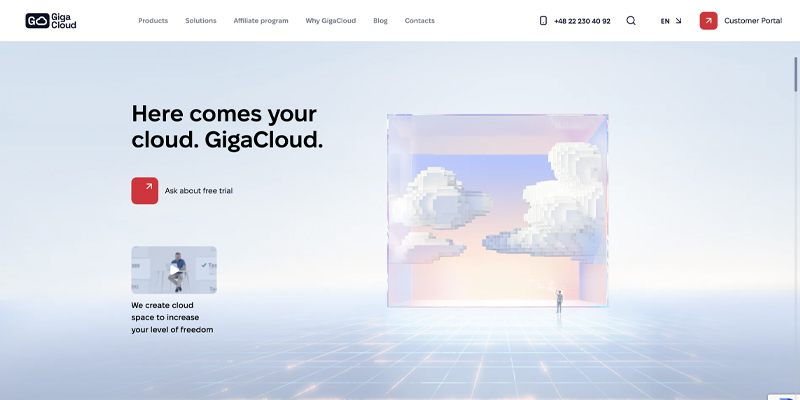
Task: Click the 'We create cloud space' caption
Action: (x=172, y=317)
